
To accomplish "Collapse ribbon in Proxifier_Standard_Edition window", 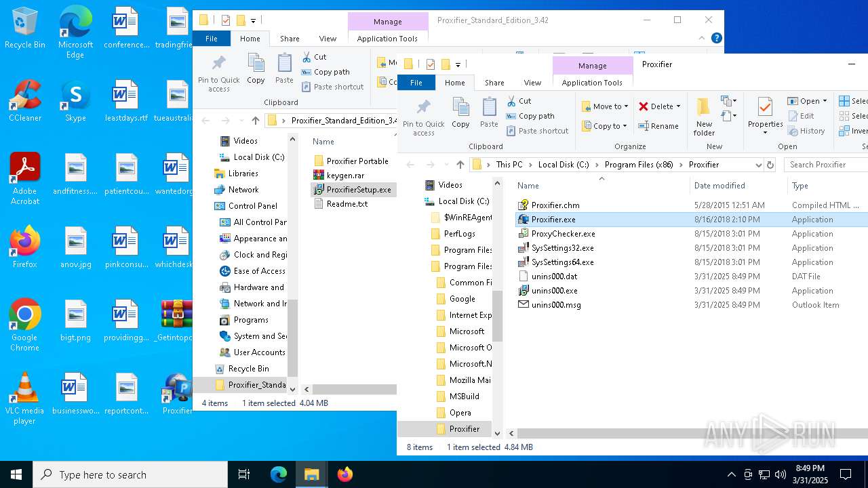I will [703, 39].
